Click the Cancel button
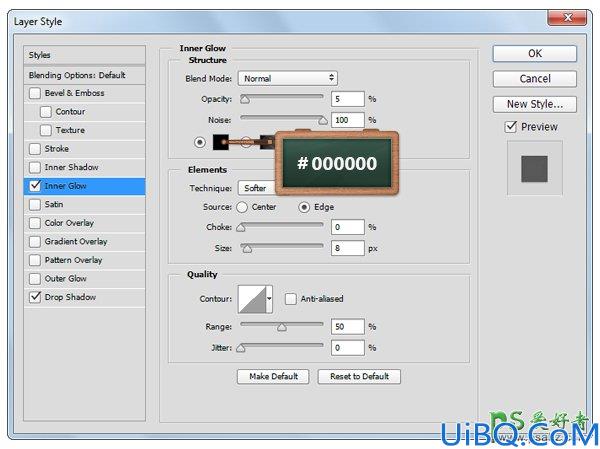The height and width of the screenshot is (449, 600). (535, 79)
